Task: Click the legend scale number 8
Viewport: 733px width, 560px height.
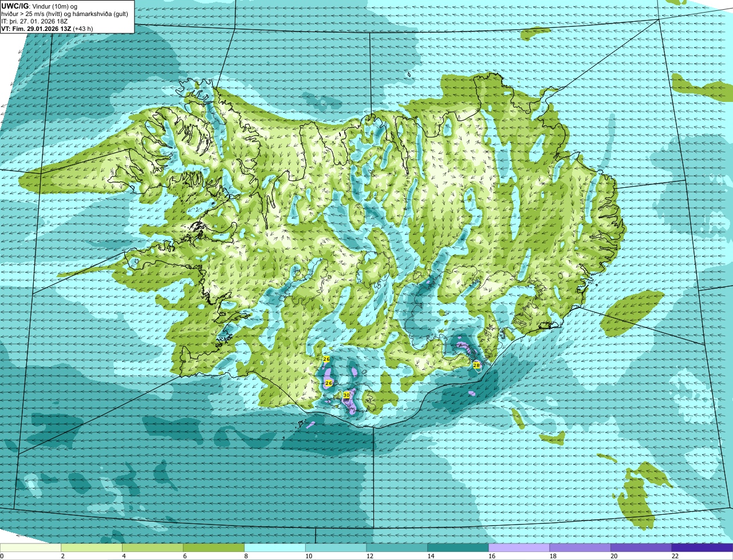Action: pos(246,556)
